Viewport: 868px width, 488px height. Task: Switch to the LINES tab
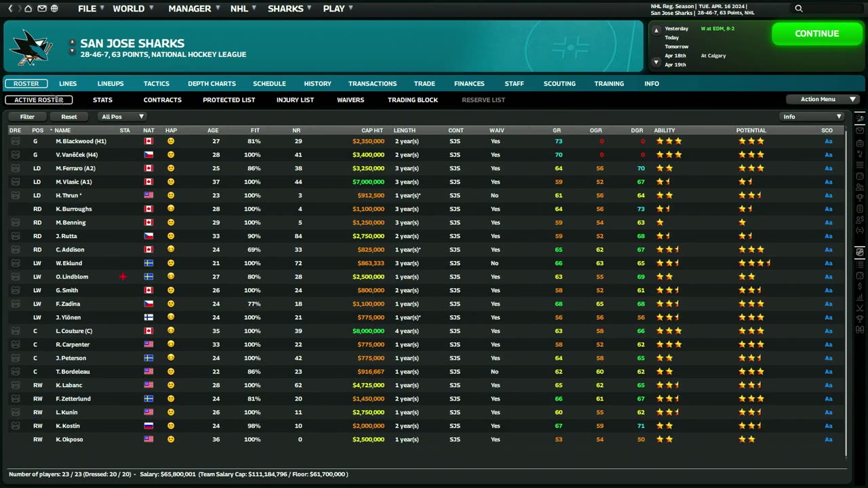click(68, 83)
